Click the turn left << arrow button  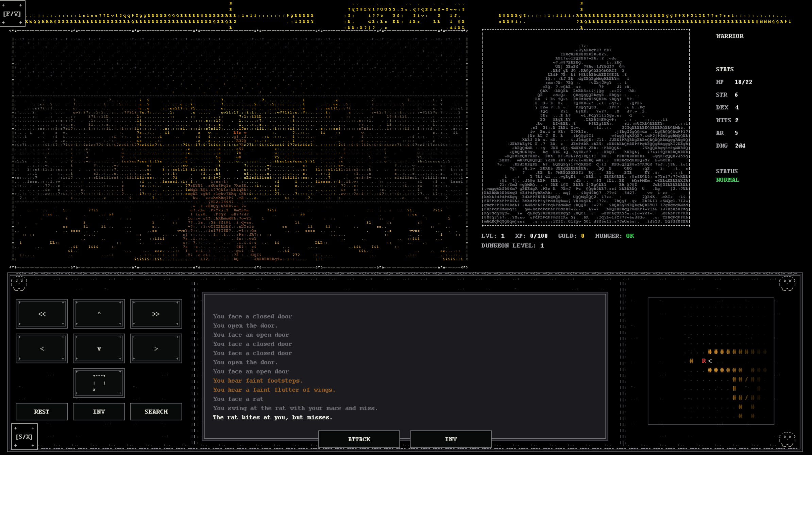(x=41, y=314)
